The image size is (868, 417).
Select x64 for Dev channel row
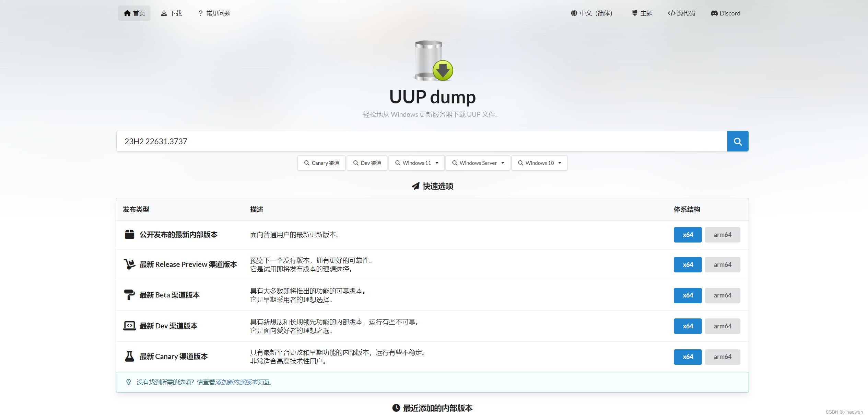point(688,326)
